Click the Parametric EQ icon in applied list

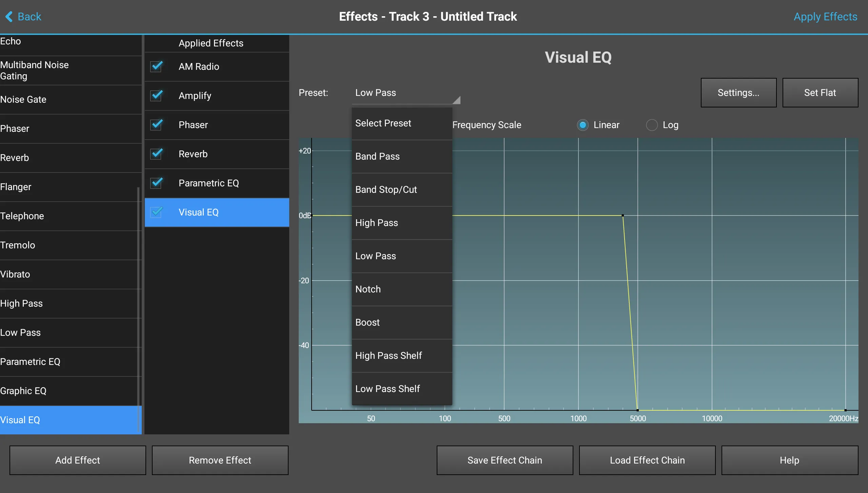click(x=158, y=183)
